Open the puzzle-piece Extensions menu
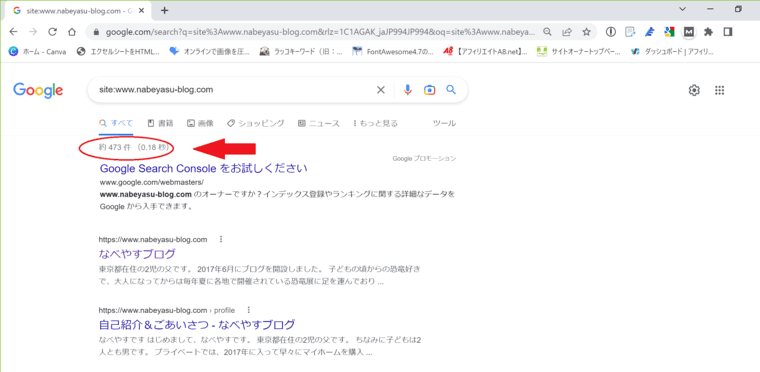The width and height of the screenshot is (760, 372). click(x=708, y=32)
